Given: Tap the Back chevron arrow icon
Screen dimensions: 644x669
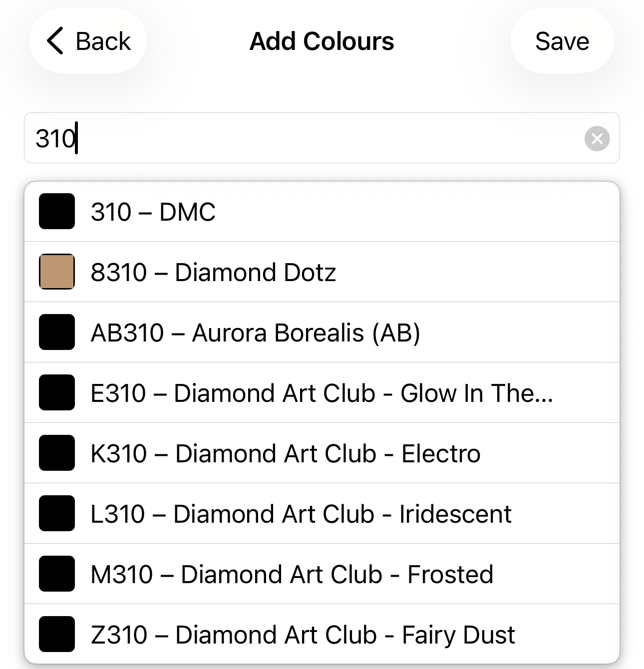Looking at the screenshot, I should [x=55, y=41].
